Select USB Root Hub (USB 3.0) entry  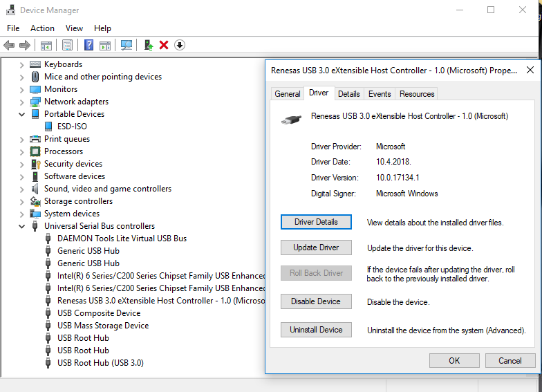click(100, 363)
